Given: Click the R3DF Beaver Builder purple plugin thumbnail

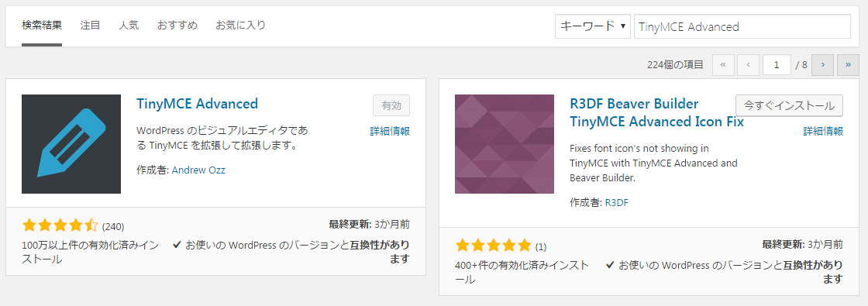Looking at the screenshot, I should tap(505, 144).
